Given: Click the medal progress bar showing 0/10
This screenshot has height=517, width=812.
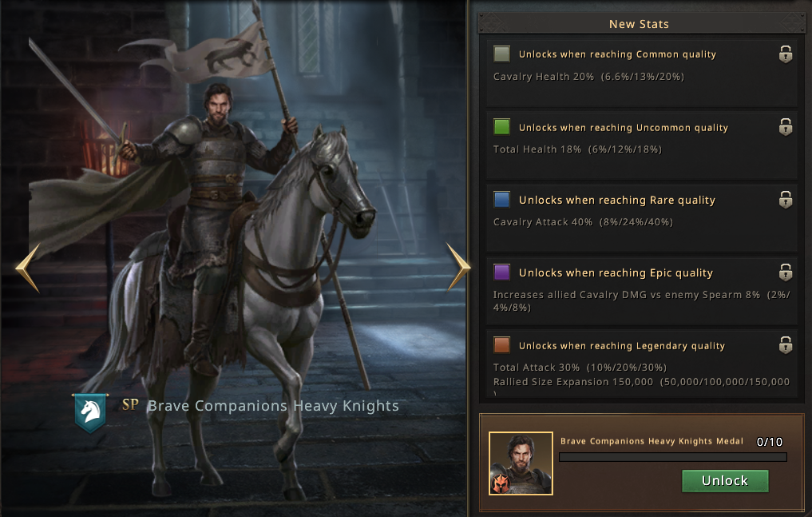Looking at the screenshot, I should [673, 457].
